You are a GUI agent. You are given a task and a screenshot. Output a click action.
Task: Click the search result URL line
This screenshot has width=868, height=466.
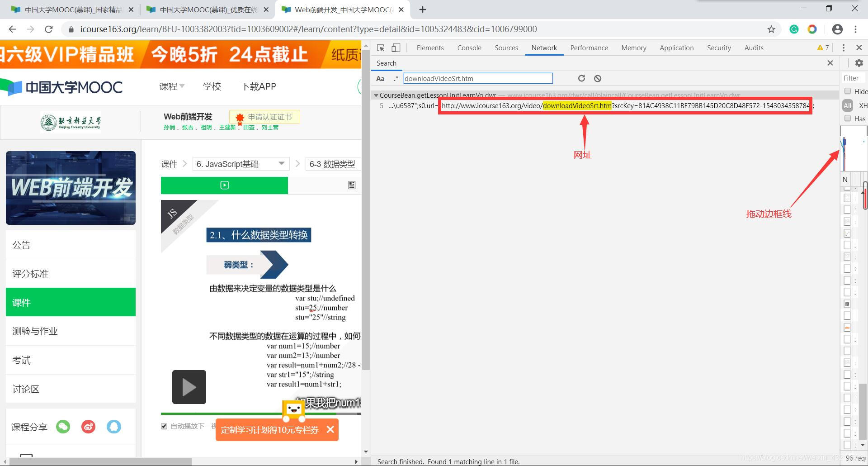pyautogui.click(x=601, y=106)
